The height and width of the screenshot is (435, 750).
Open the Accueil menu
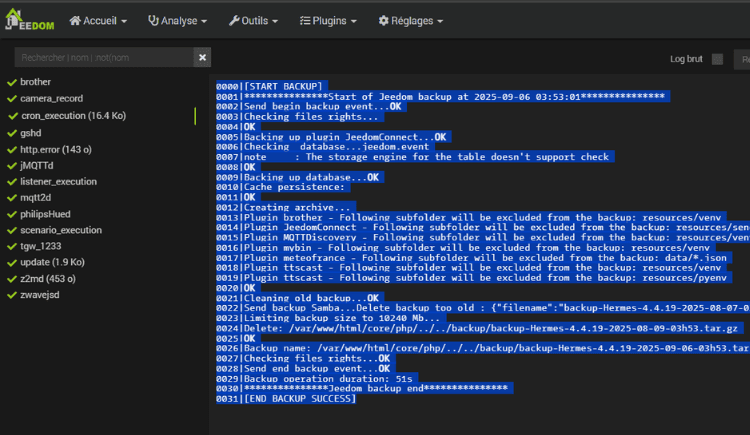100,20
